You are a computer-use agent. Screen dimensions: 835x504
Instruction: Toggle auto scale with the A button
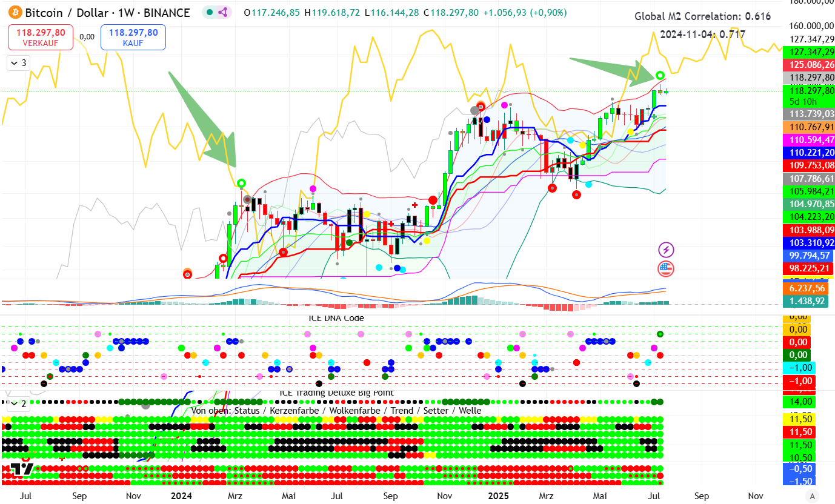pyautogui.click(x=813, y=496)
